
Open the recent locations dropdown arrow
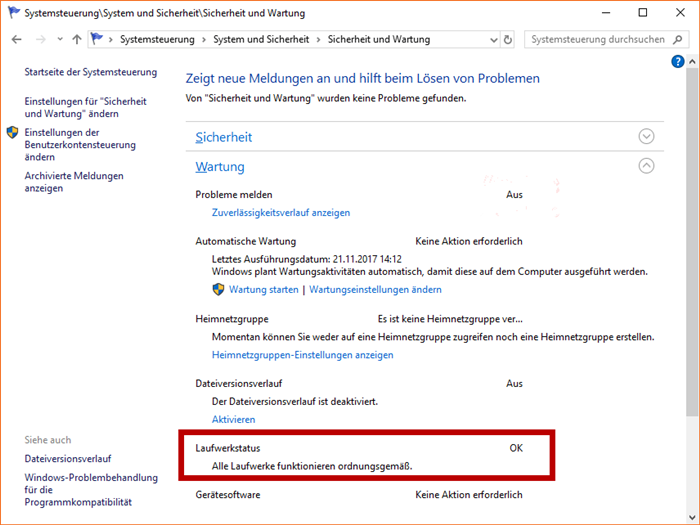point(60,39)
